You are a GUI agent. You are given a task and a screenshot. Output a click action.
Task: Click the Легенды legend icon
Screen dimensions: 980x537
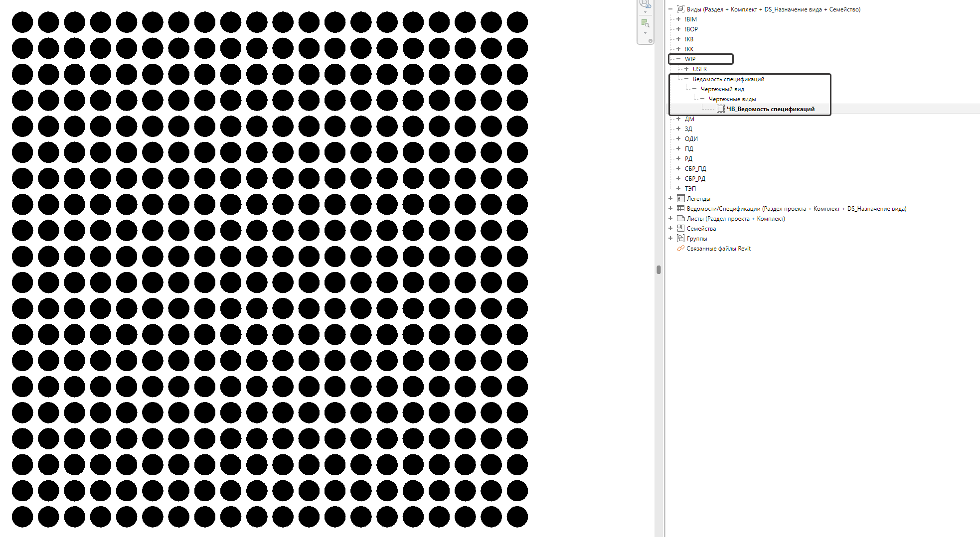click(680, 199)
